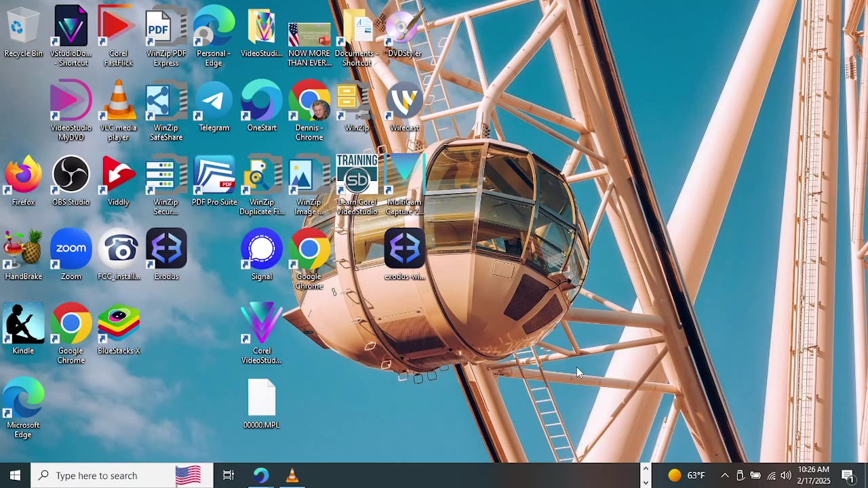This screenshot has height=488, width=868.
Task: Select the Microsoft Edge desktop icon
Action: (x=23, y=409)
